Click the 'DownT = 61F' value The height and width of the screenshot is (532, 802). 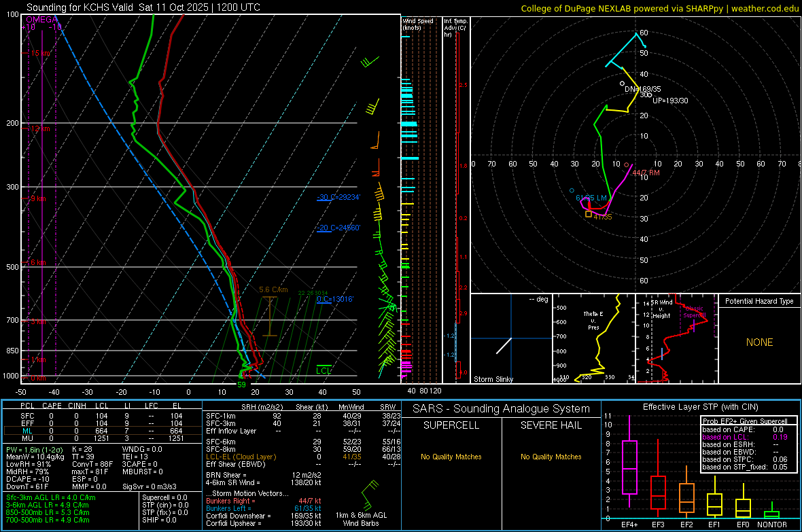pyautogui.click(x=27, y=486)
